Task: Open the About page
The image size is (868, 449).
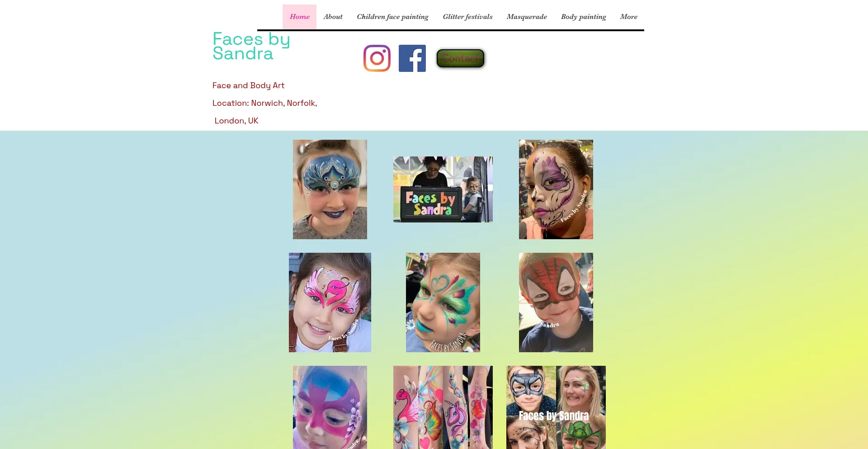Action: [333, 17]
